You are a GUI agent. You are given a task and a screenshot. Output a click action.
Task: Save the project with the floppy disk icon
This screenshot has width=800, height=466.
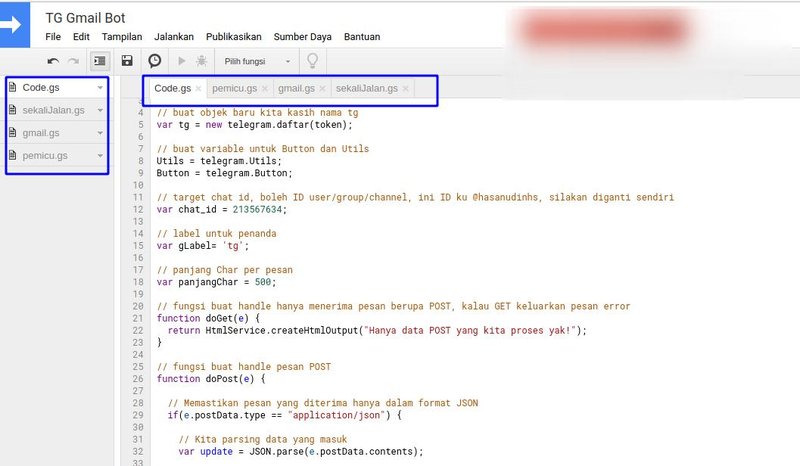coord(127,61)
